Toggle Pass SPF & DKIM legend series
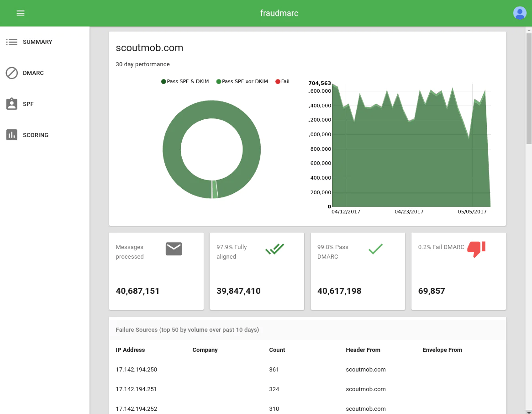The image size is (532, 414). [x=185, y=82]
